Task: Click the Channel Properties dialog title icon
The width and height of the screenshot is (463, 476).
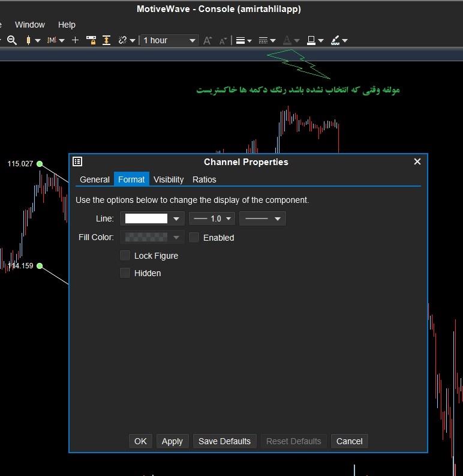Action: pyautogui.click(x=77, y=161)
